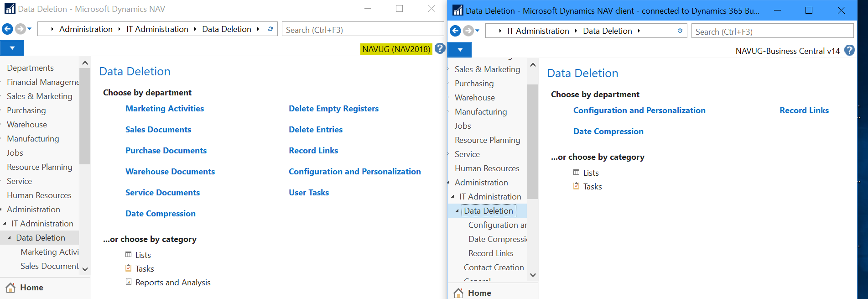This screenshot has width=868, height=299.
Task: Open Date Compression link in left window
Action: (x=161, y=214)
